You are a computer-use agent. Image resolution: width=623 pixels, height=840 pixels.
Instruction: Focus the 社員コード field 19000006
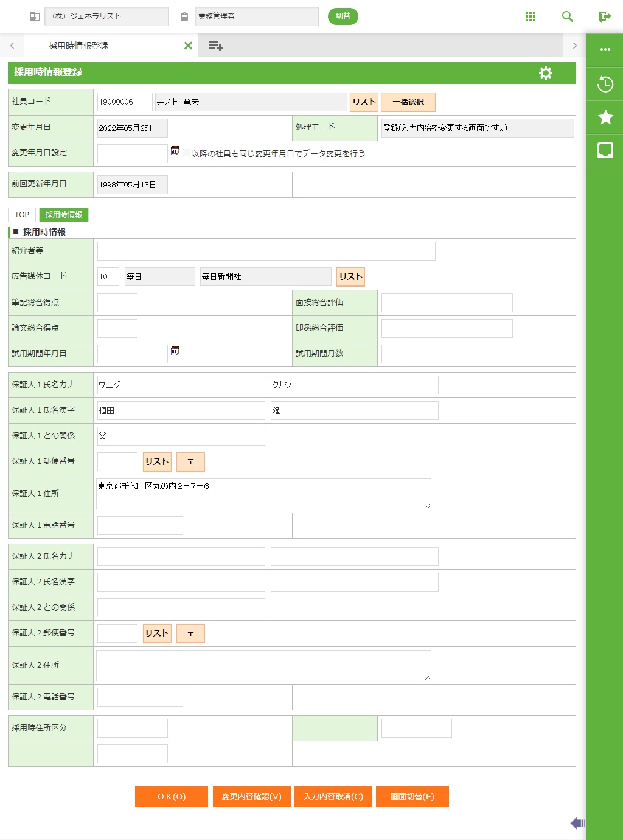[x=125, y=102]
